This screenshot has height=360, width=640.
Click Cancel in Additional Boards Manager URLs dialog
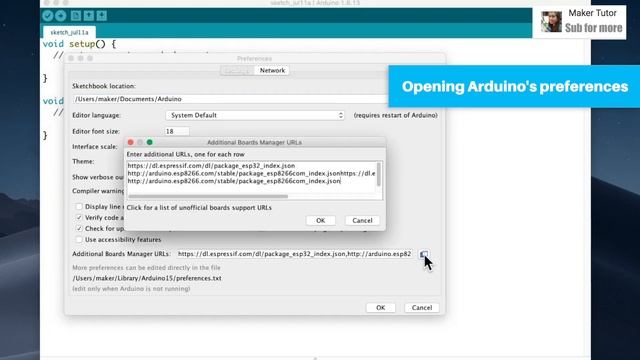(x=362, y=220)
